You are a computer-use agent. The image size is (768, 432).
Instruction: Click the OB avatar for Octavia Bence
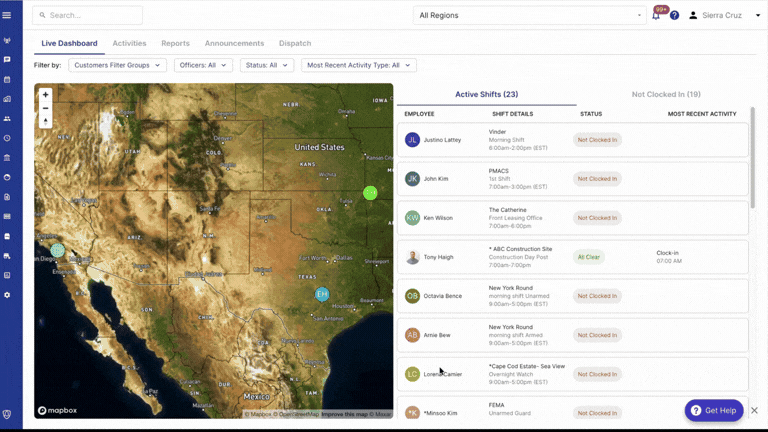pos(412,296)
